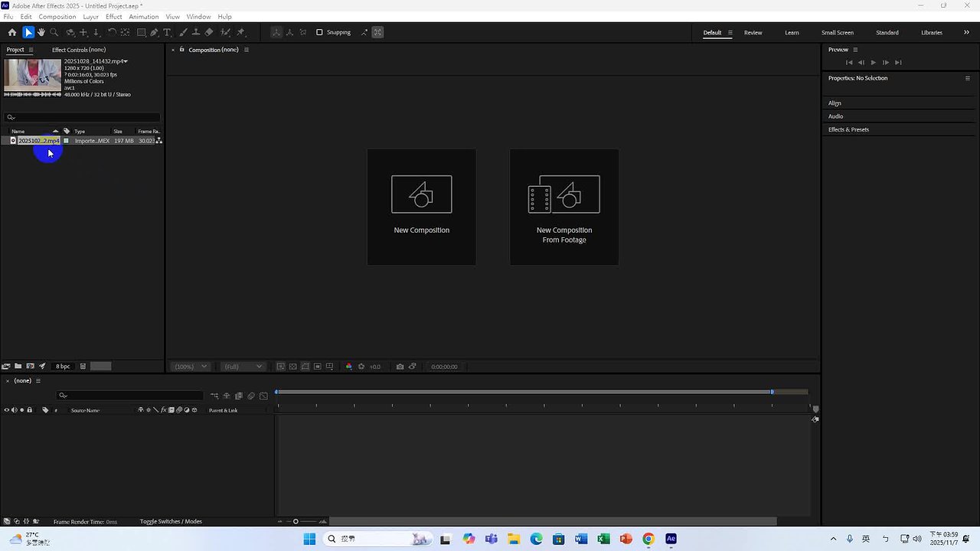Expand the Effects & Presets panel
Screen dimensions: 980x551
(848, 129)
